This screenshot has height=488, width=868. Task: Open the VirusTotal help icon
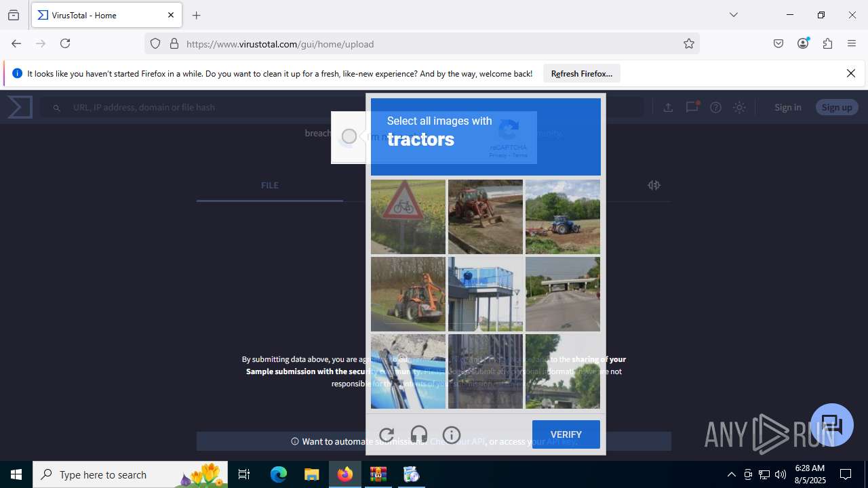point(715,107)
